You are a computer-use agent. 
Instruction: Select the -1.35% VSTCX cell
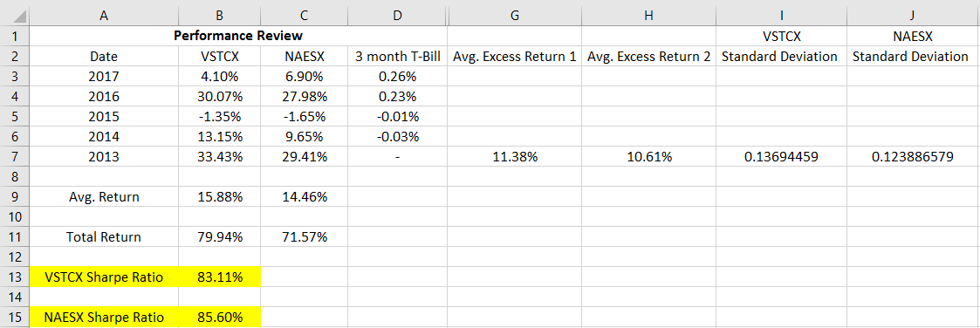pos(219,116)
